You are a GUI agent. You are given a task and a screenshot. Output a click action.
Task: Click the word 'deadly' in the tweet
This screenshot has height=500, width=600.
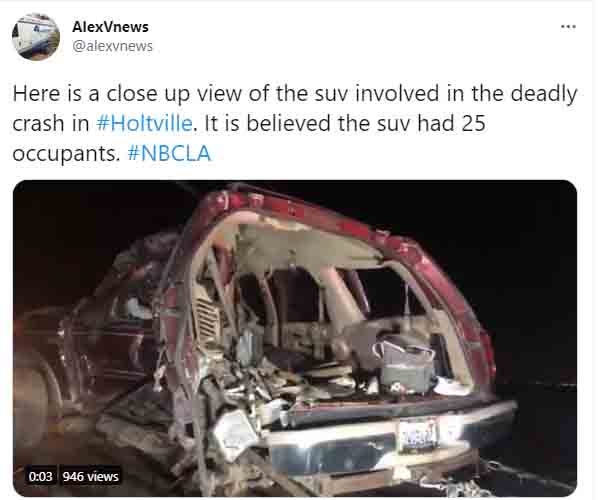coord(544,94)
